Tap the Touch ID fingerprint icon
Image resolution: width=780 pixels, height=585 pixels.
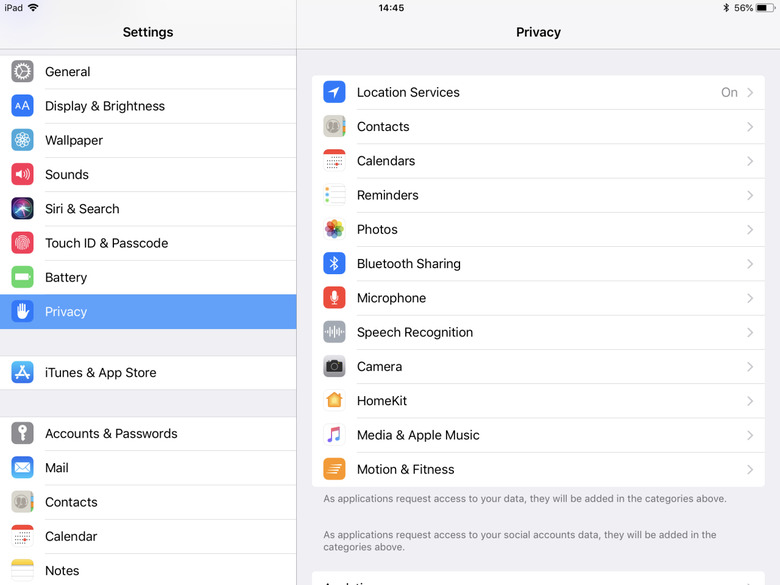[x=22, y=243]
